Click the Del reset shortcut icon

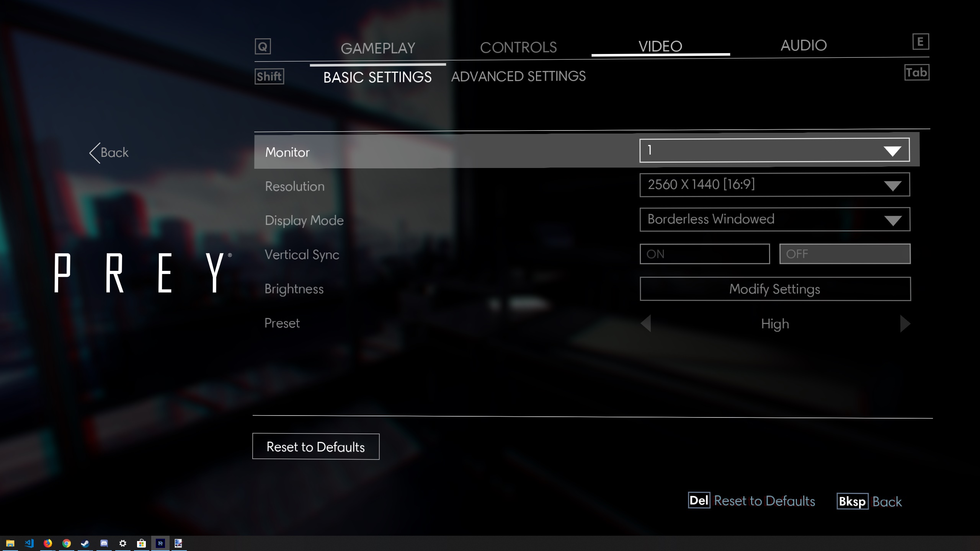point(699,500)
